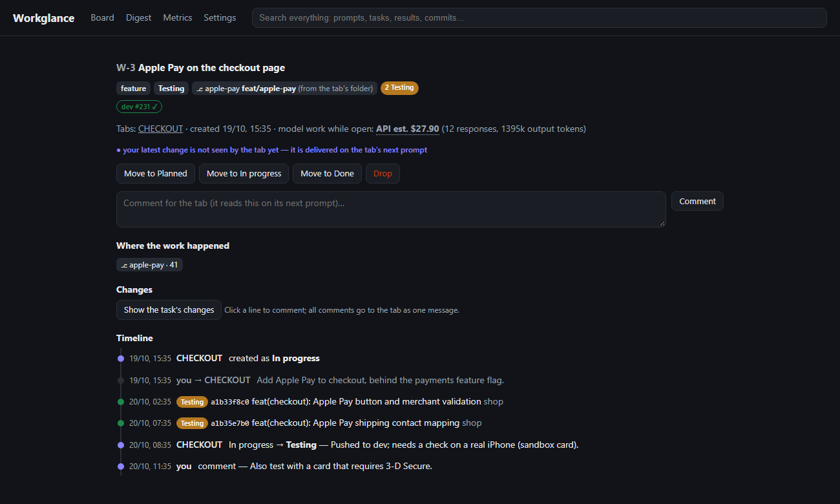Viewport: 840px width, 504px height.
Task: Click timeline dot for created as In progress
Action: (x=121, y=359)
